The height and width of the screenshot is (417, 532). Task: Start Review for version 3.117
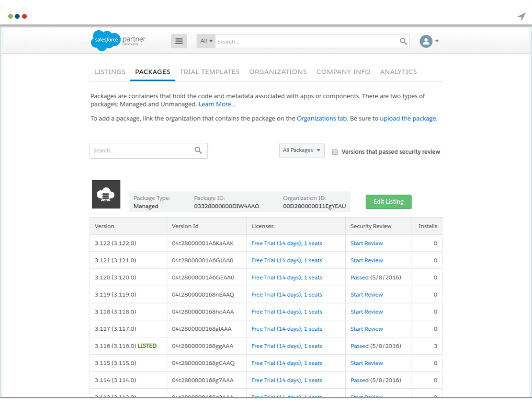[x=367, y=329]
